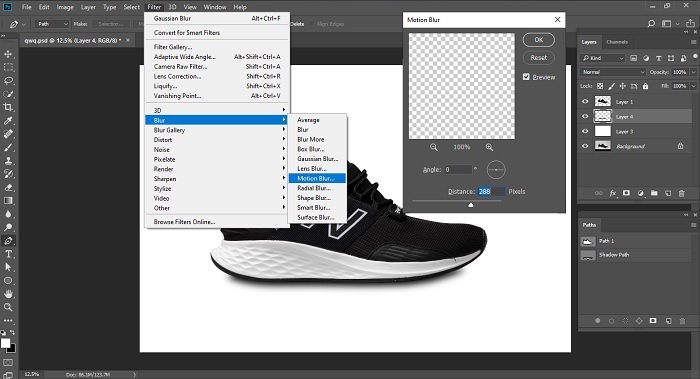Delete layer with trash icon in Layers panel
The height and width of the screenshot is (379, 700).
(x=681, y=193)
